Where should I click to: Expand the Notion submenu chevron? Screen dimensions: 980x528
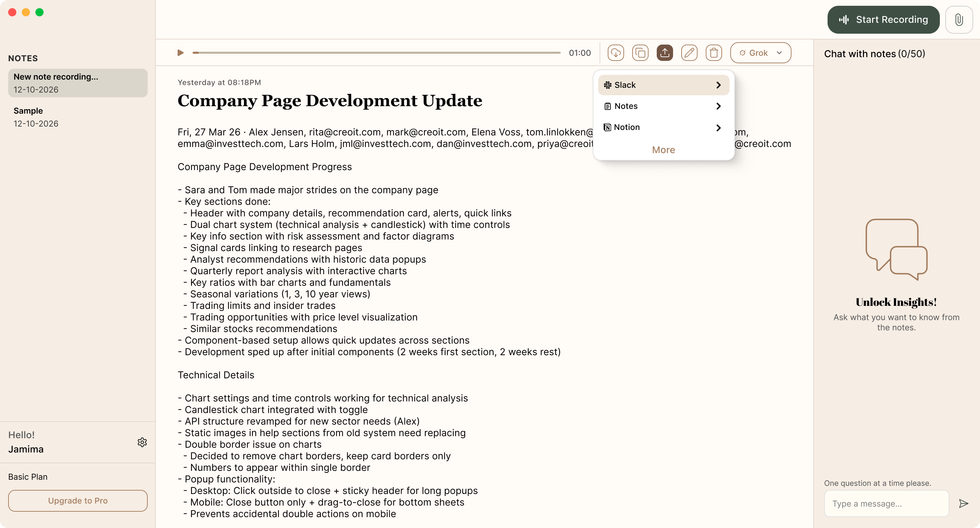tap(718, 128)
